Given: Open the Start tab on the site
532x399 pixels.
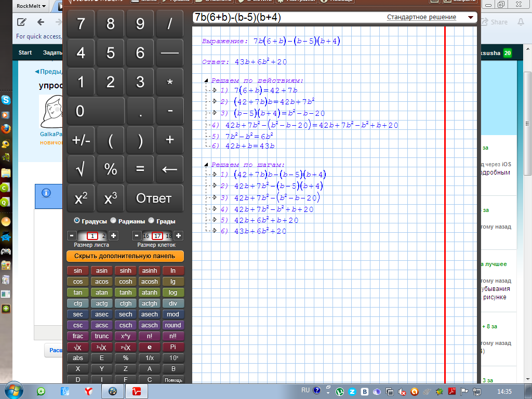Looking at the screenshot, I should click(x=25, y=53).
